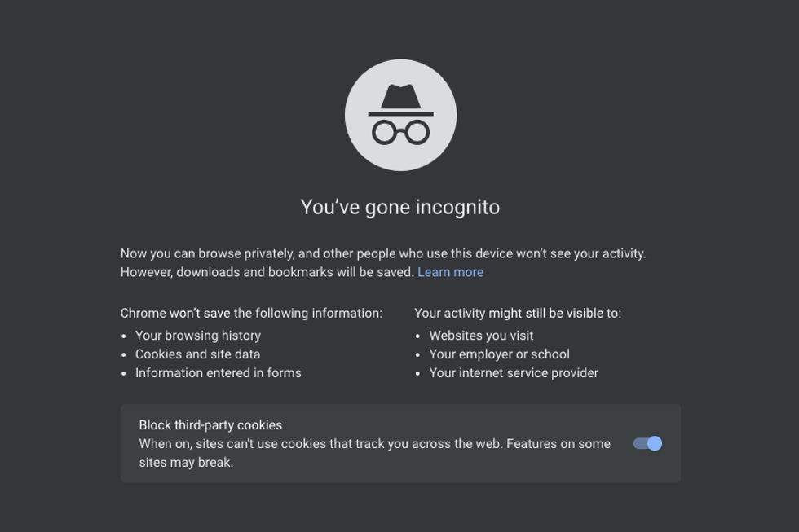
Task: Open the Learn more link
Action: (x=450, y=272)
